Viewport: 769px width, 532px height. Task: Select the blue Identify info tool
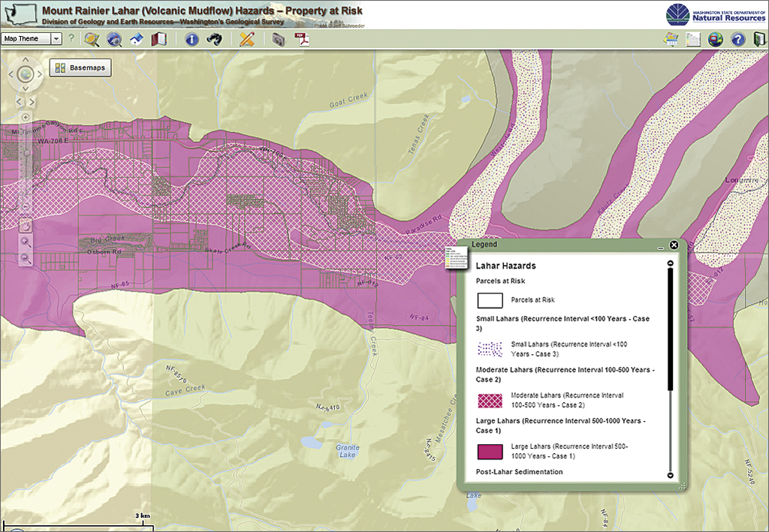click(x=191, y=40)
